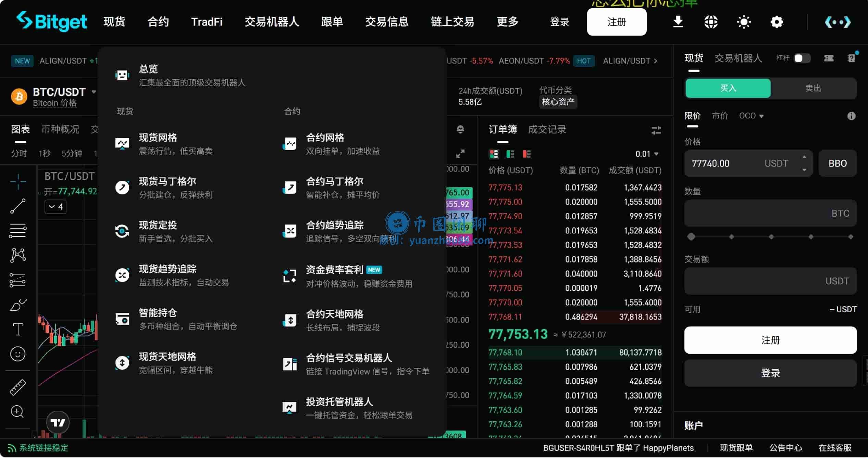Open the emoji sticker tool
Viewport: 868px width, 460px height.
coord(18,354)
